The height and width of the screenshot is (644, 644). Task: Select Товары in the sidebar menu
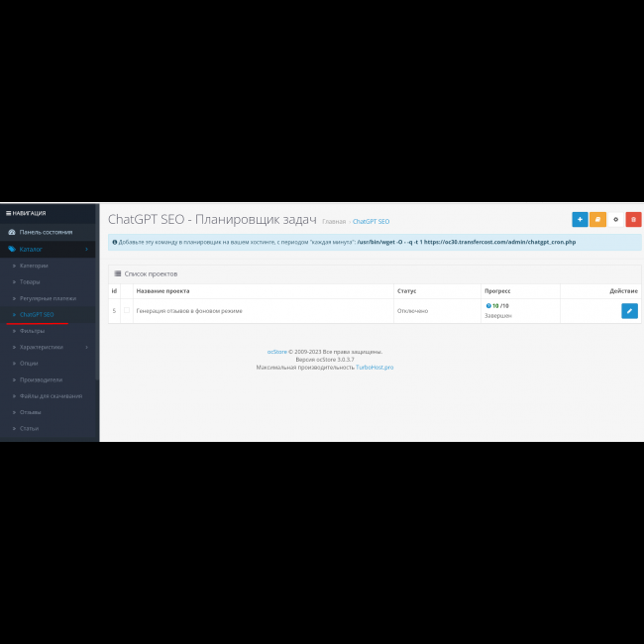pyautogui.click(x=30, y=281)
